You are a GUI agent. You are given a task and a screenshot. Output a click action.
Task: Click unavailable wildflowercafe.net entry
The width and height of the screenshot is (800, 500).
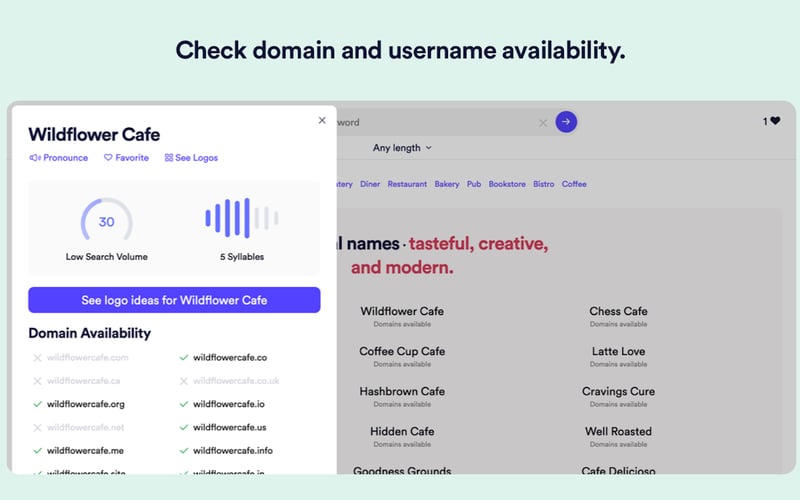[x=86, y=428]
